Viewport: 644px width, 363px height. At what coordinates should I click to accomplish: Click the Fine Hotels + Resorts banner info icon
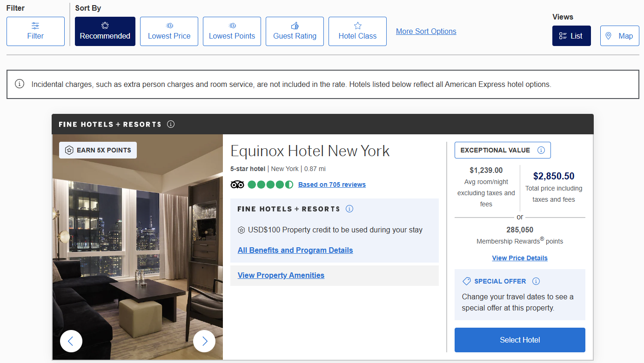[x=171, y=124]
